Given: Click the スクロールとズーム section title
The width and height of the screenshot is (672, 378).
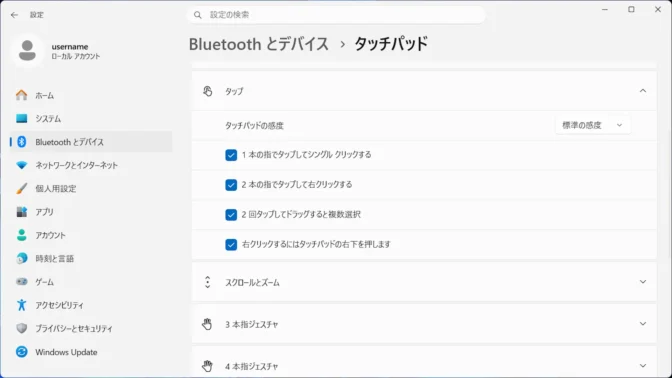Looking at the screenshot, I should (252, 282).
